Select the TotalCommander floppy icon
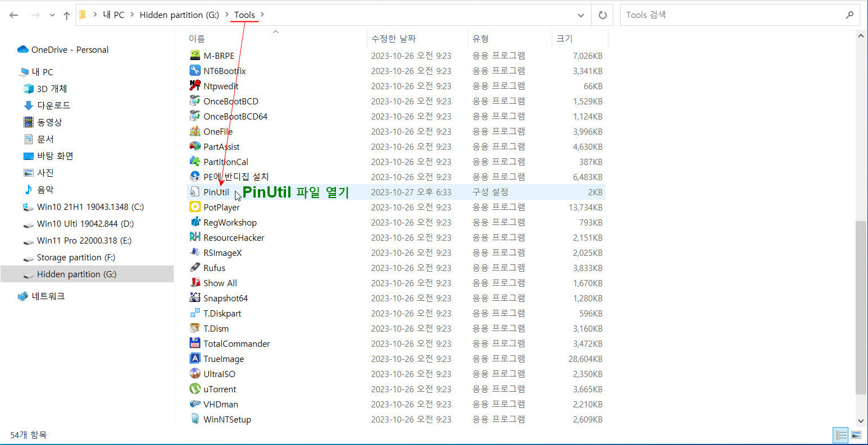This screenshot has width=868, height=445. click(195, 343)
